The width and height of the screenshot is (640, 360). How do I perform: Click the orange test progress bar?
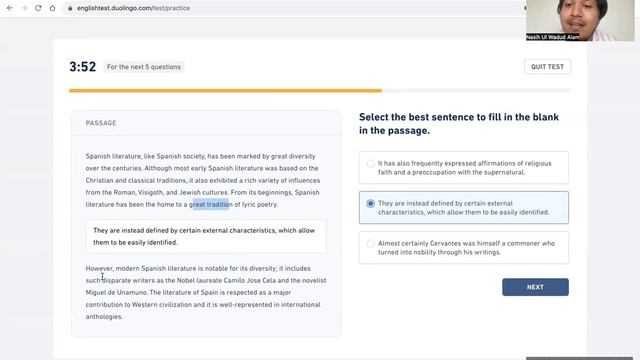coord(225,91)
